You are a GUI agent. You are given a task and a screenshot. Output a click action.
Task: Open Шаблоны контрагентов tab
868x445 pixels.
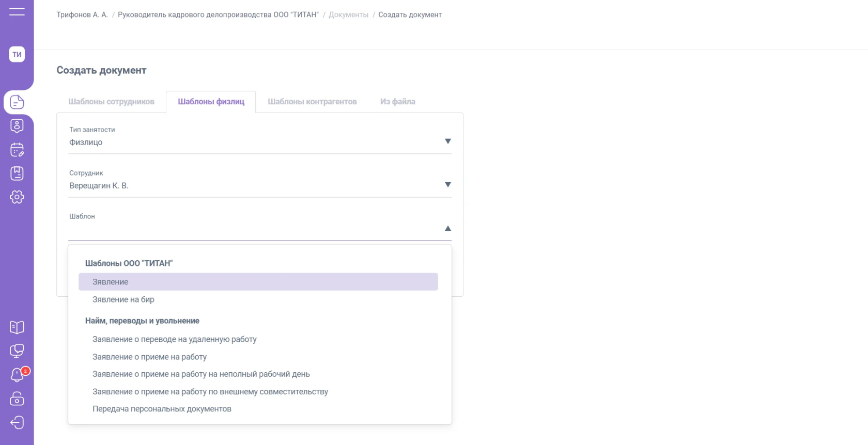pos(312,102)
